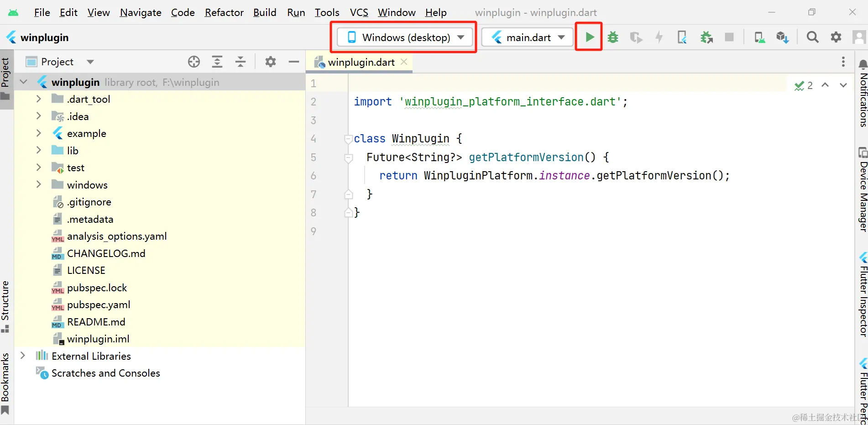868x425 pixels.
Task: Open the Device Manager side panel
Action: [863, 189]
